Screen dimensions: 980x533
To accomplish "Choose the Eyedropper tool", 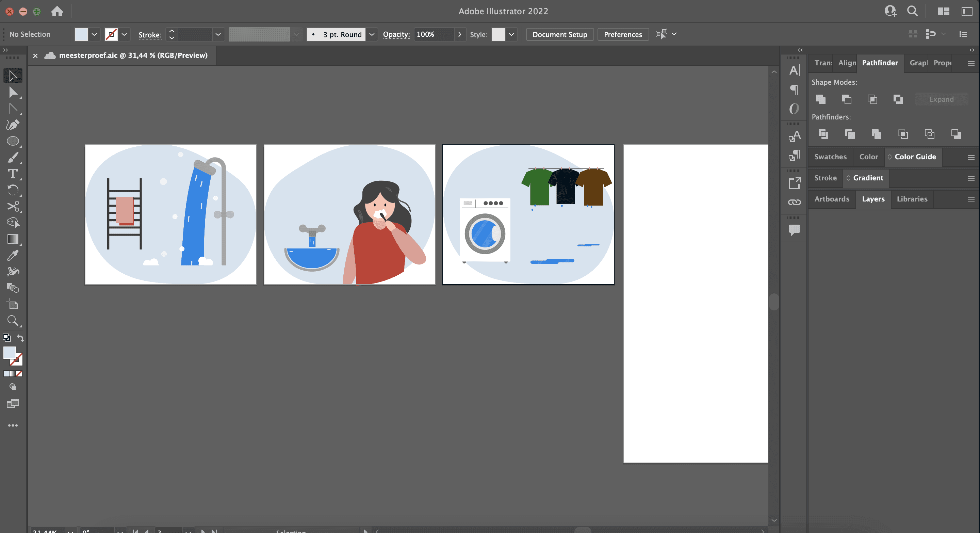I will point(13,255).
